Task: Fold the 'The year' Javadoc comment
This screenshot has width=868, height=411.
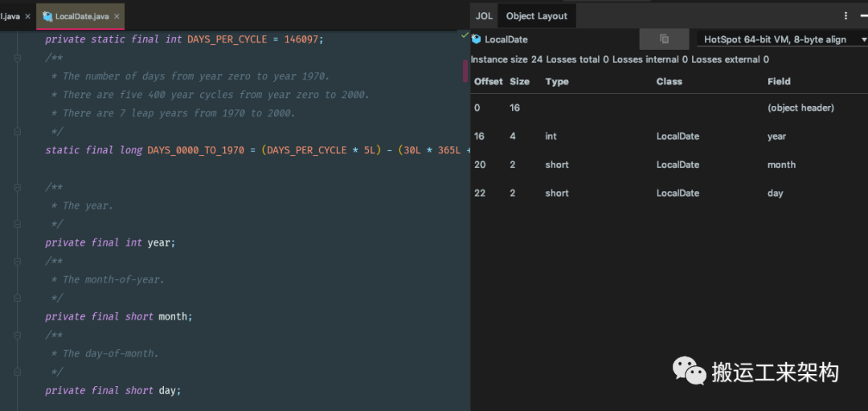Action: tap(16, 187)
